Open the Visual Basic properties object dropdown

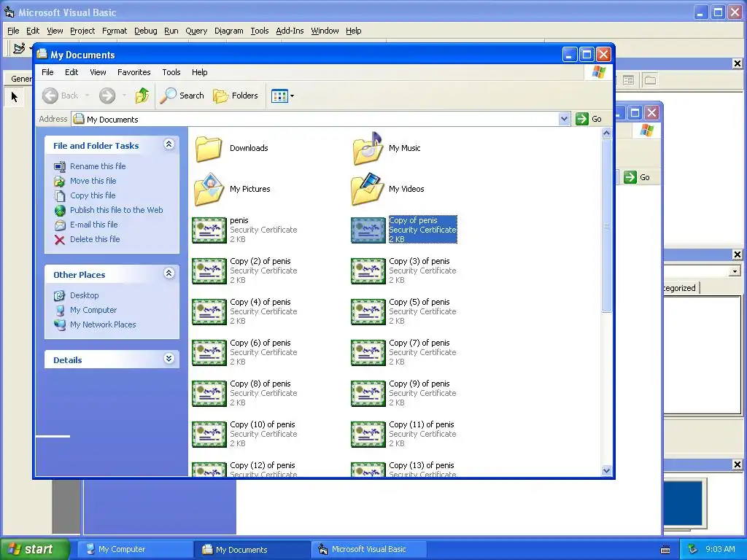point(735,271)
